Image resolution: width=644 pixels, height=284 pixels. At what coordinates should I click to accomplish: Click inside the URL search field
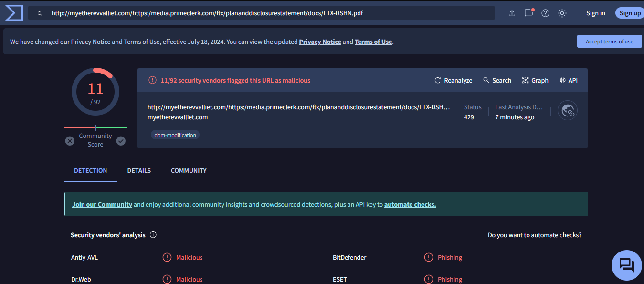click(x=261, y=13)
